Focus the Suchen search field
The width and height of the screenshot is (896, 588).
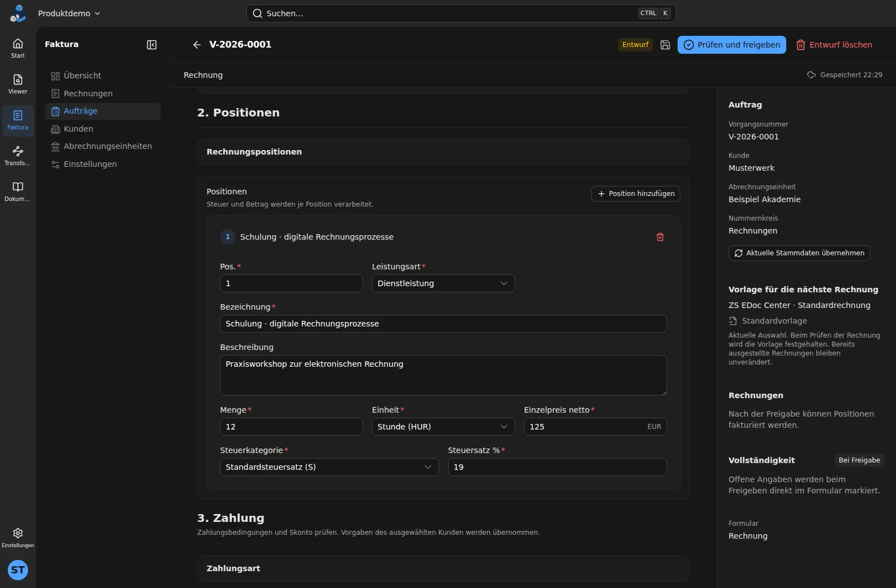[461, 13]
